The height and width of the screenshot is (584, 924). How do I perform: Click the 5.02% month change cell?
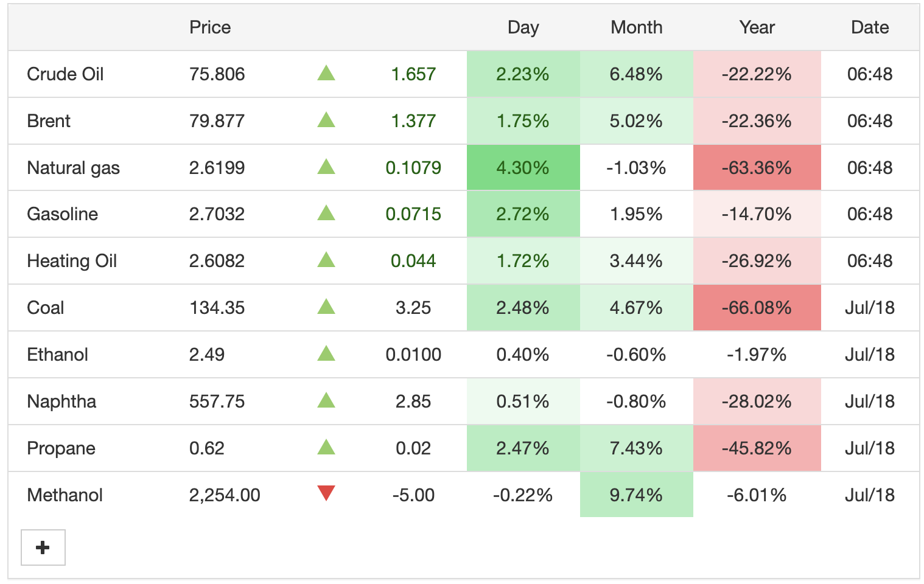pyautogui.click(x=636, y=120)
